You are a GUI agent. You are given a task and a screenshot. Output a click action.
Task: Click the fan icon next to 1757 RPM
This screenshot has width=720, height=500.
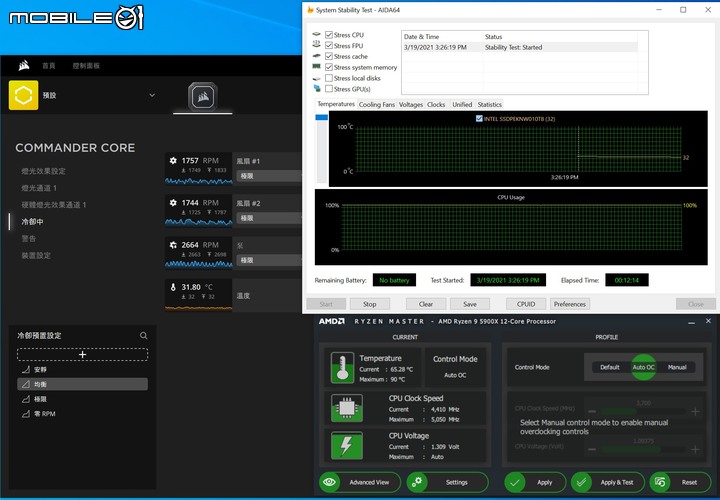173,161
